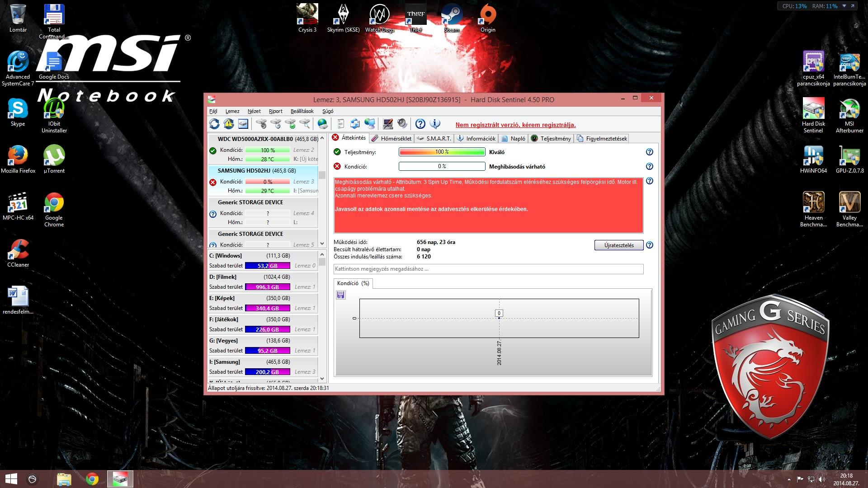The width and height of the screenshot is (868, 488).
Task: Click disk icon with green checkmark
Action: coord(290,124)
